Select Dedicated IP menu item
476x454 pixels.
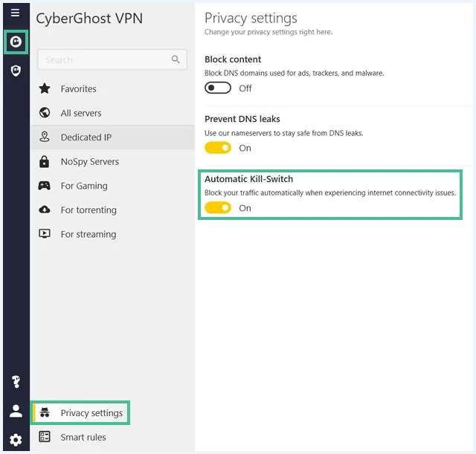112,137
